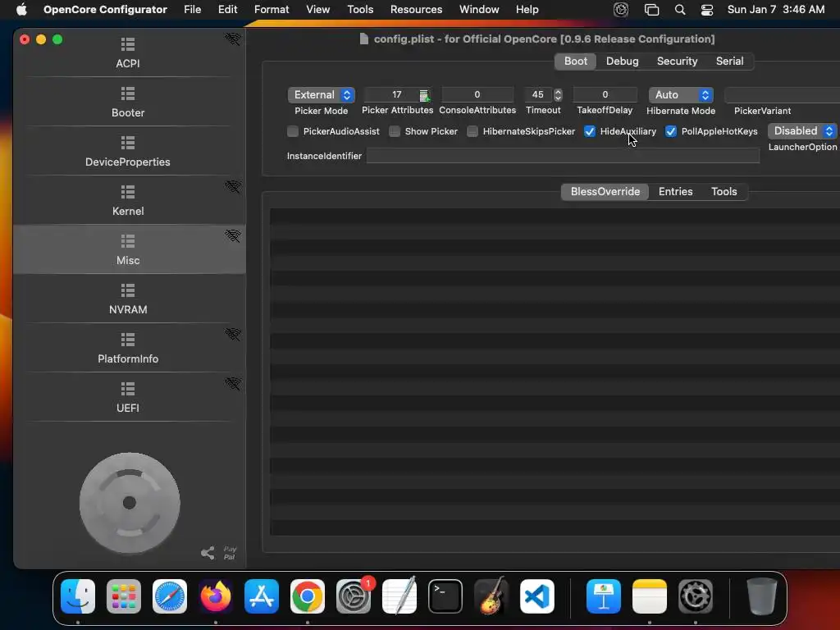This screenshot has width=840, height=630.
Task: Switch to the Tools tab
Action: tap(724, 191)
